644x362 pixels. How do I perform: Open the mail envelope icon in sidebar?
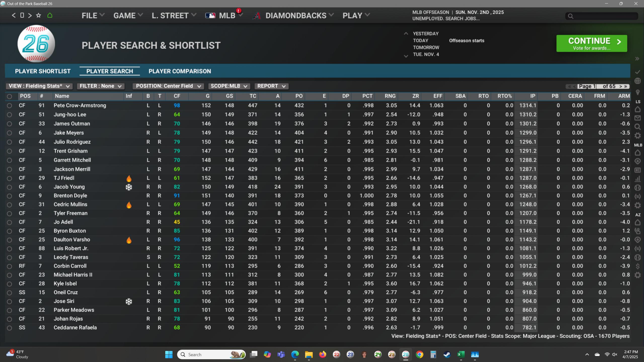point(637,118)
